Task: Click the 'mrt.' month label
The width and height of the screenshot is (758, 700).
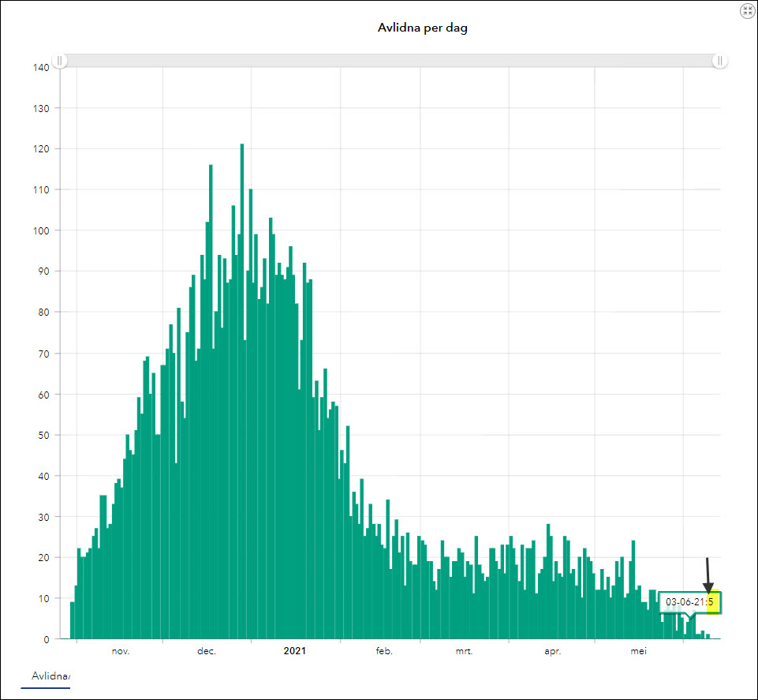Action: pyautogui.click(x=464, y=651)
